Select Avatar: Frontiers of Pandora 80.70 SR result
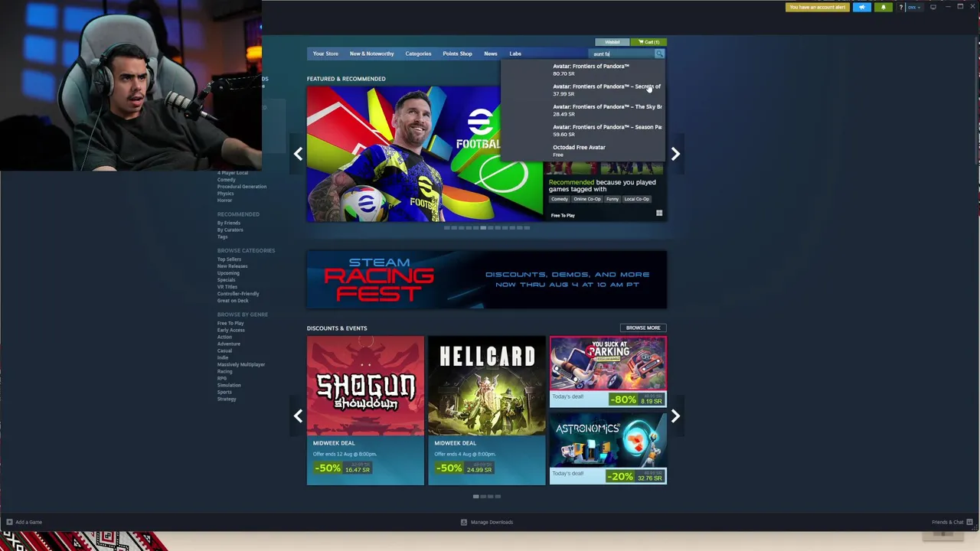 (x=583, y=70)
